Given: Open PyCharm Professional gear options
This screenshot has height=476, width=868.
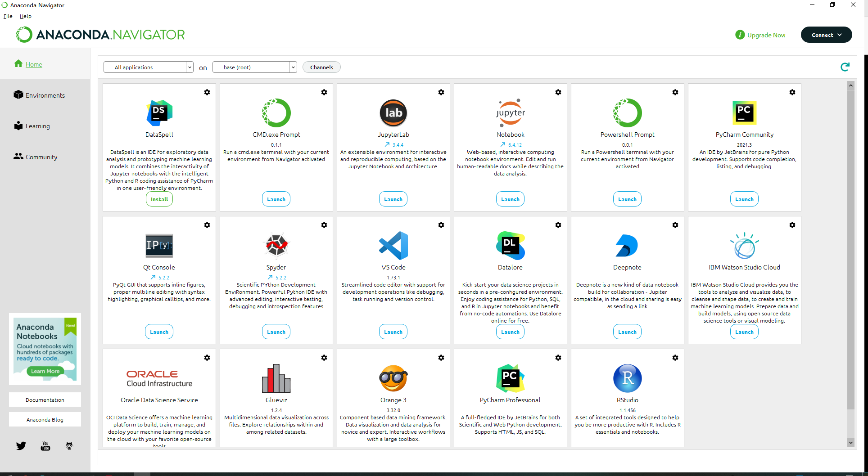Looking at the screenshot, I should [x=558, y=358].
